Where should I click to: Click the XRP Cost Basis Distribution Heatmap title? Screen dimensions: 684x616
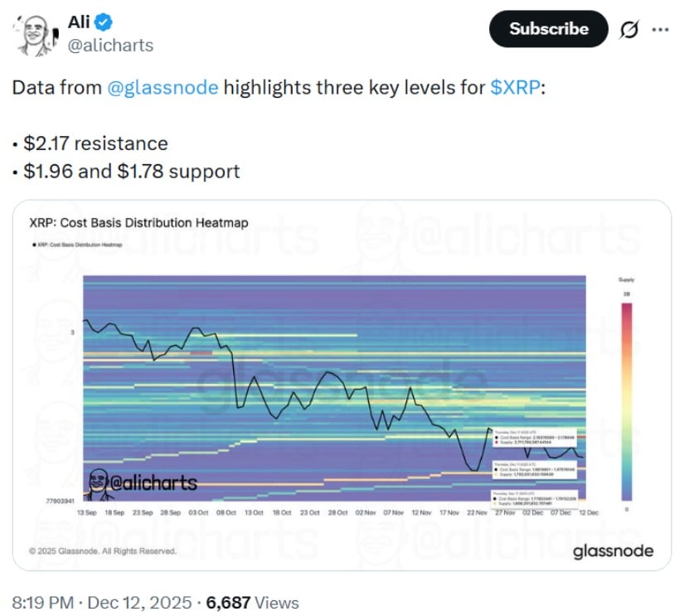138,223
